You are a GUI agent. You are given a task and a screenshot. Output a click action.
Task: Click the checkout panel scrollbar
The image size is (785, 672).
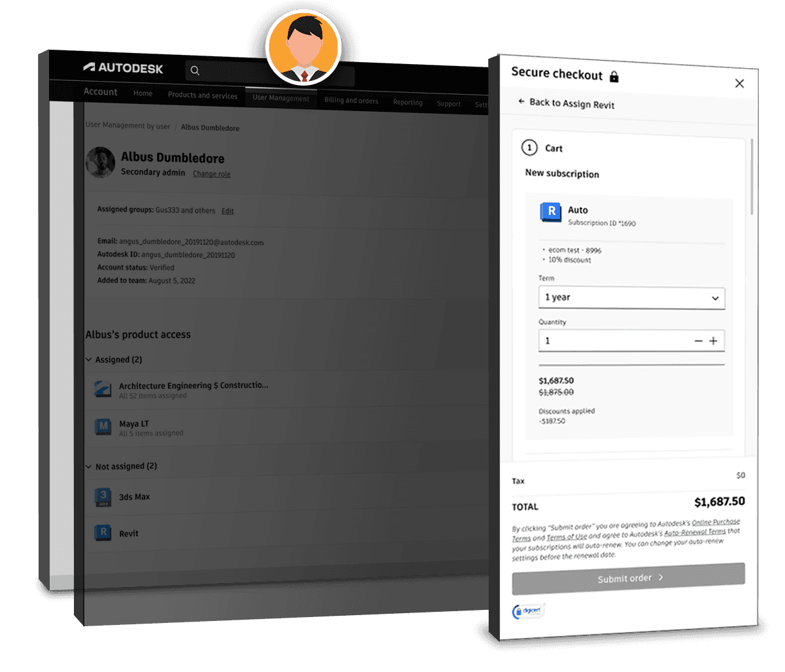point(752,176)
